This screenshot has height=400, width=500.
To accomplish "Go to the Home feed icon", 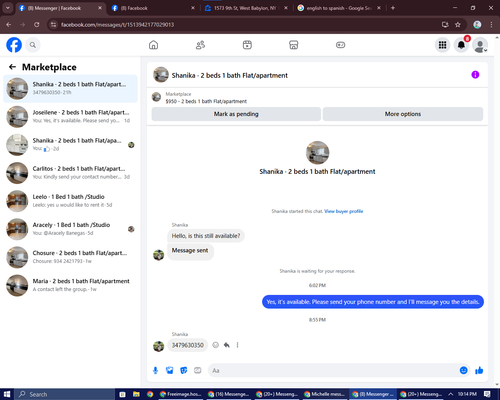I will (153, 45).
